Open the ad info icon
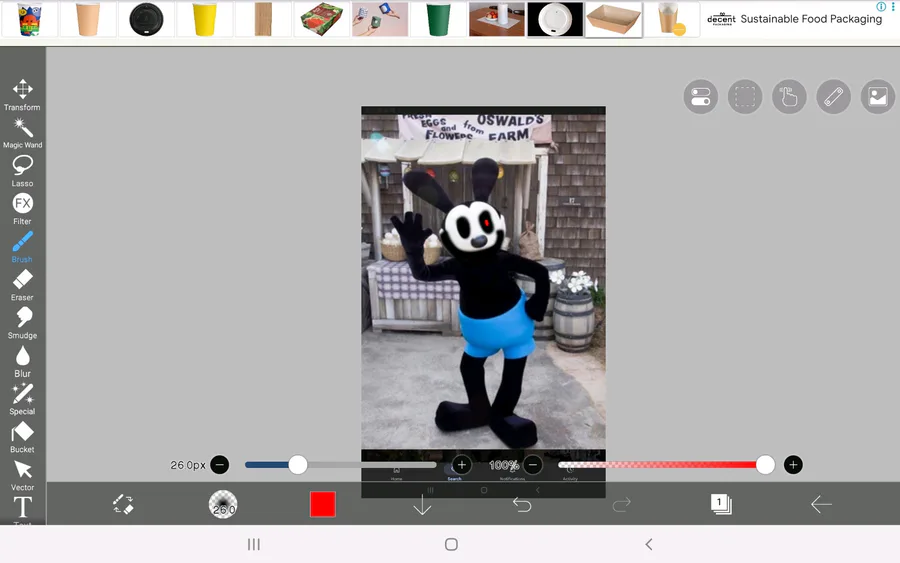Viewport: 900px width, 563px height. click(881, 6)
